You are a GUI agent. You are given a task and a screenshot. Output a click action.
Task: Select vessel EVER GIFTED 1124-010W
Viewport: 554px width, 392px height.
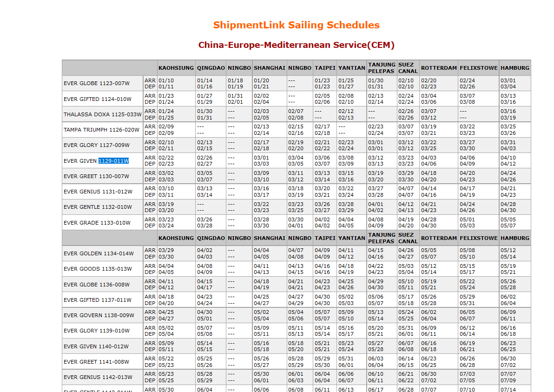(98, 99)
